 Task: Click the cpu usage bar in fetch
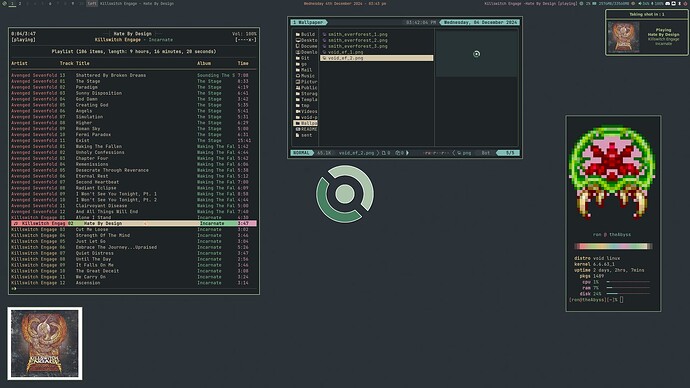click(x=628, y=282)
